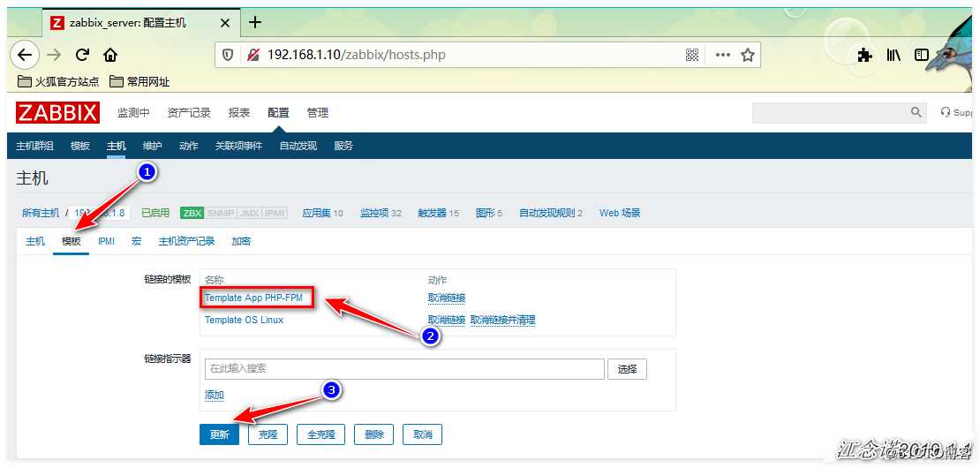Click the shield tracking protection icon
980x468 pixels.
pos(228,55)
